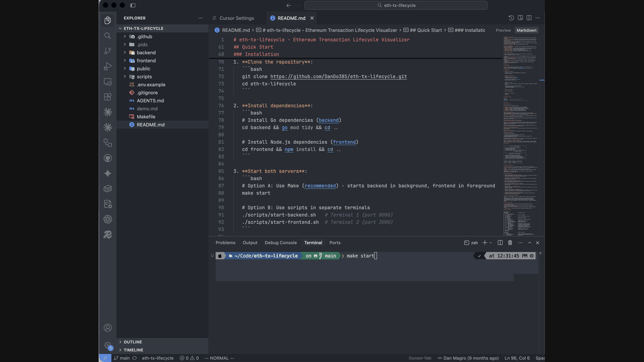644x362 pixels.
Task: Open the Manage gear with update badge
Action: click(x=108, y=345)
